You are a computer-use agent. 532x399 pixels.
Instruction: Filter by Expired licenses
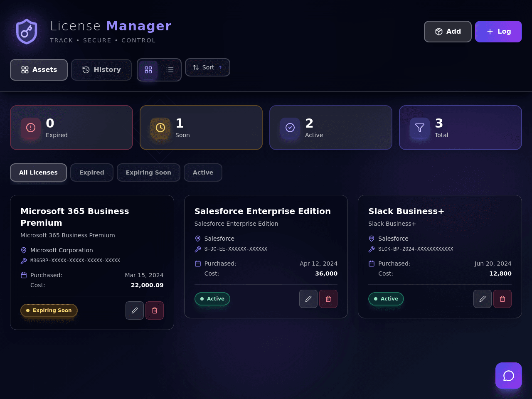(92, 172)
